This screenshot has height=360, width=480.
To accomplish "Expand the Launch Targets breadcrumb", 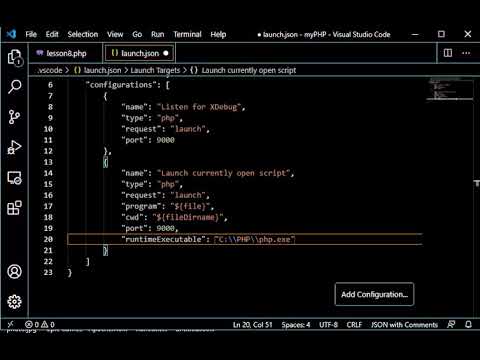I will 155,70.
